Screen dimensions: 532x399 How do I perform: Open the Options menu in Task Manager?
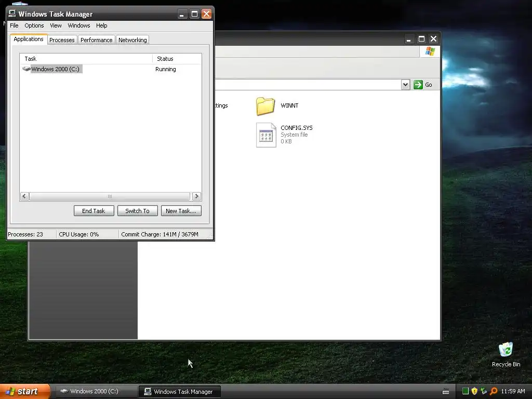pyautogui.click(x=34, y=25)
